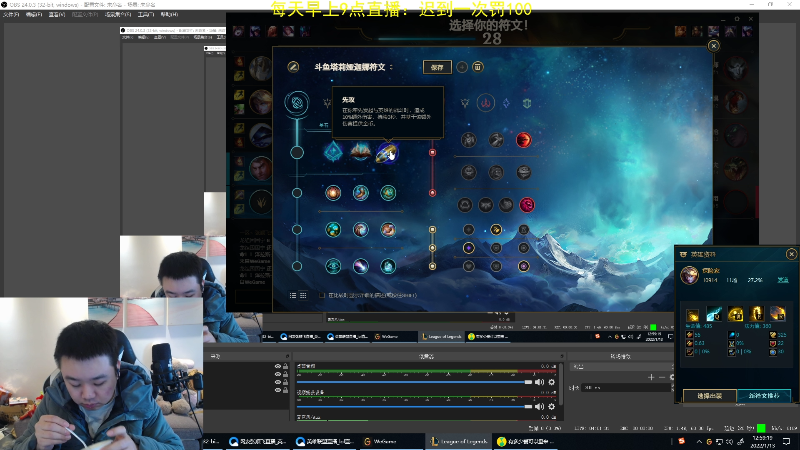Close the rune page editor with X
Screen dimensions: 800x450
click(713, 46)
